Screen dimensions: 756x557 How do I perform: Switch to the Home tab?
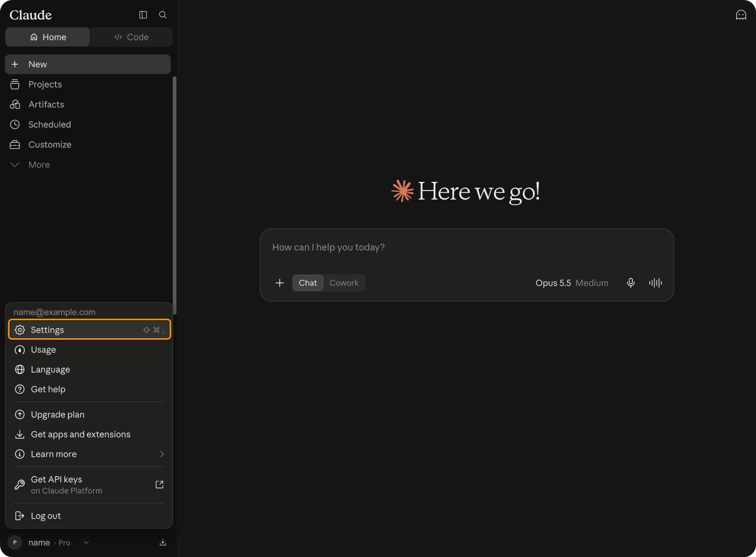coord(48,37)
